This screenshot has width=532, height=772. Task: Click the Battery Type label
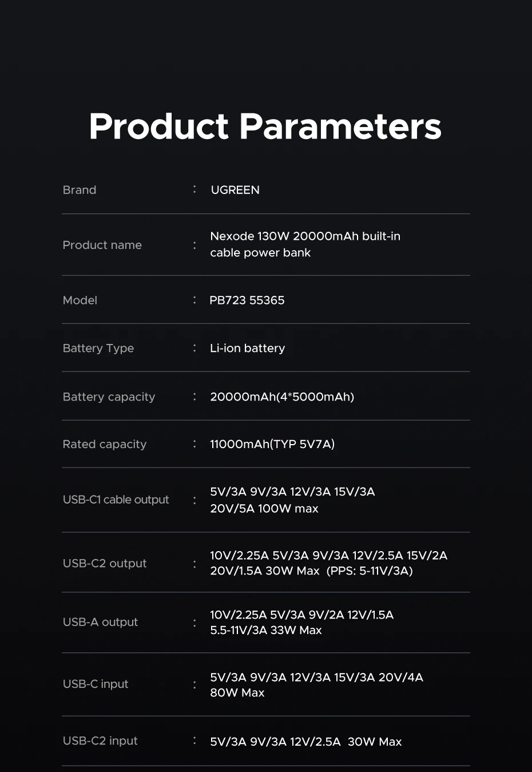(98, 349)
